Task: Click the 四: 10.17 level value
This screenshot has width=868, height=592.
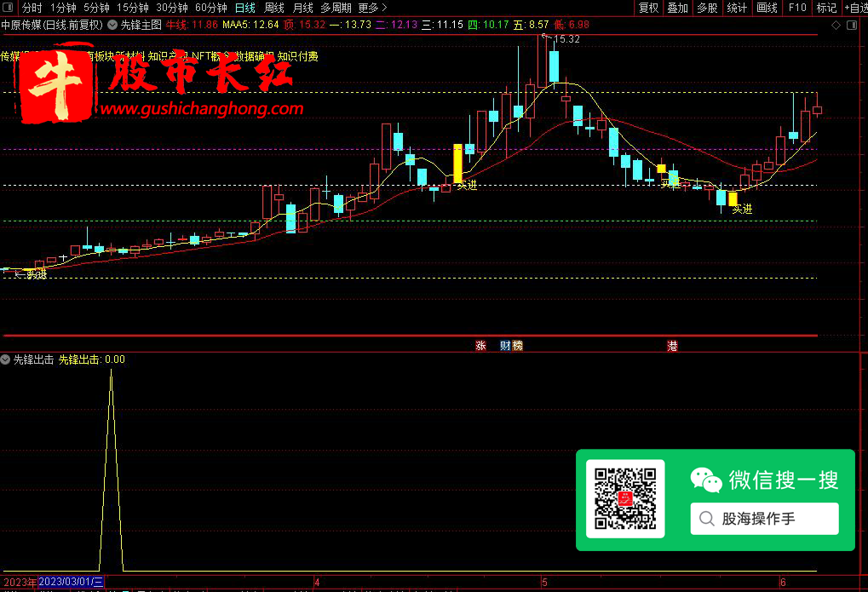Action: click(488, 25)
